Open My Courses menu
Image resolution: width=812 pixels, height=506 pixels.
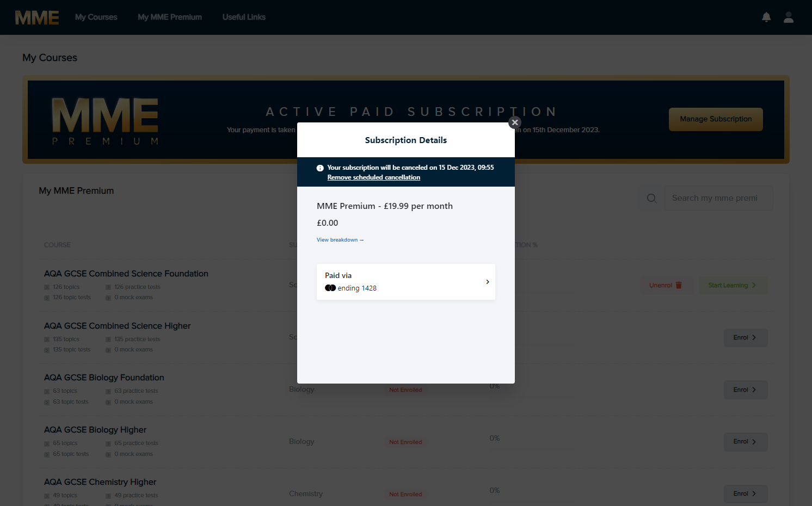pyautogui.click(x=96, y=17)
